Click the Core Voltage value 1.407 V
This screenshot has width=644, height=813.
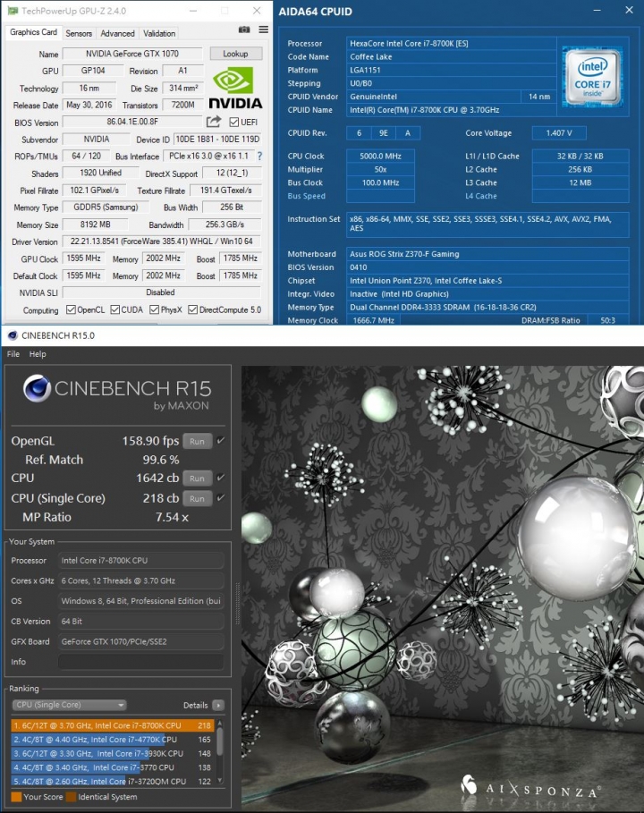tap(559, 133)
